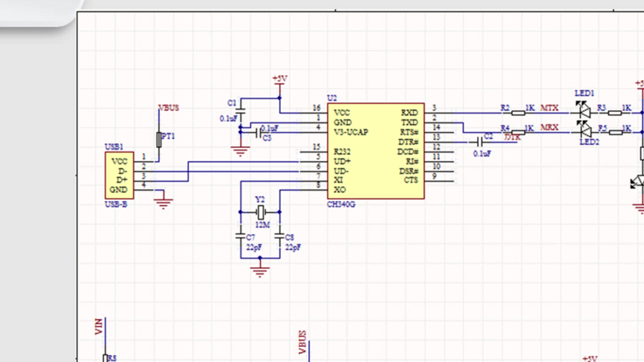Click the MTX net label
Viewport: 644px width, 362px height.
(x=549, y=108)
